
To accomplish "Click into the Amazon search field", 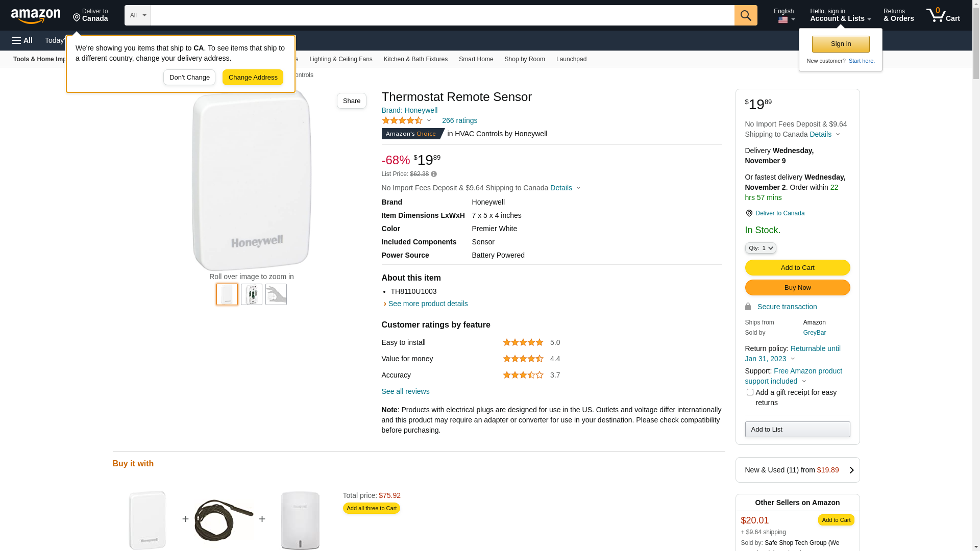I will [x=442, y=15].
